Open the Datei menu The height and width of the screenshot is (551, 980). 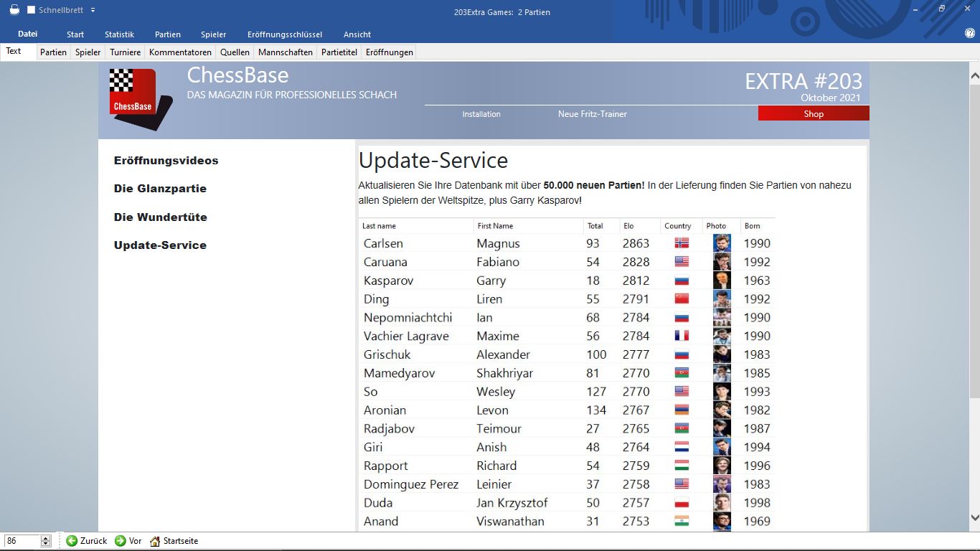[x=27, y=34]
